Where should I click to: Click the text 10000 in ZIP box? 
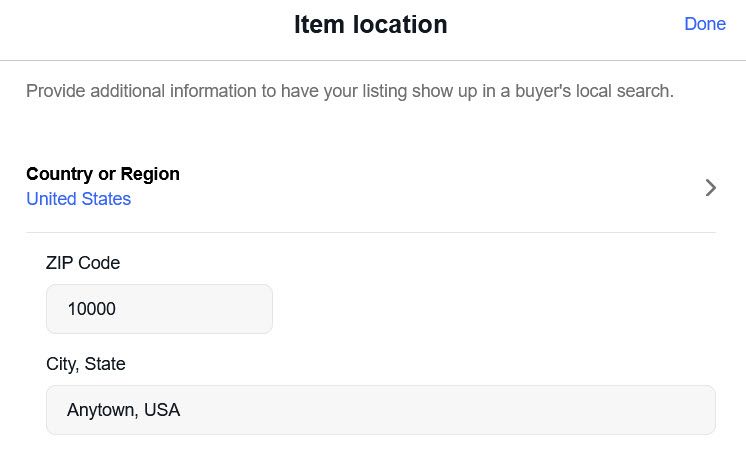click(91, 310)
